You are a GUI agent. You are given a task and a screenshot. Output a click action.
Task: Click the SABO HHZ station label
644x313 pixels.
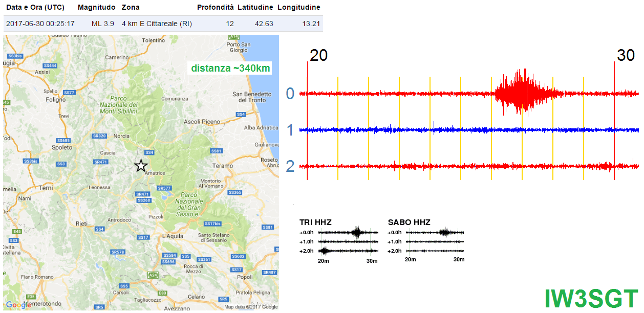point(409,222)
